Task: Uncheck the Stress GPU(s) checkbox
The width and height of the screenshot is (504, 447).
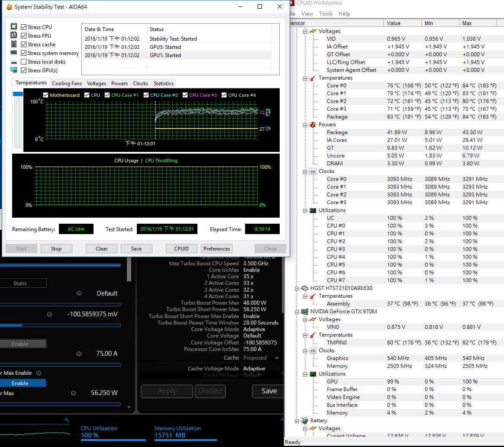Action: pos(23,71)
